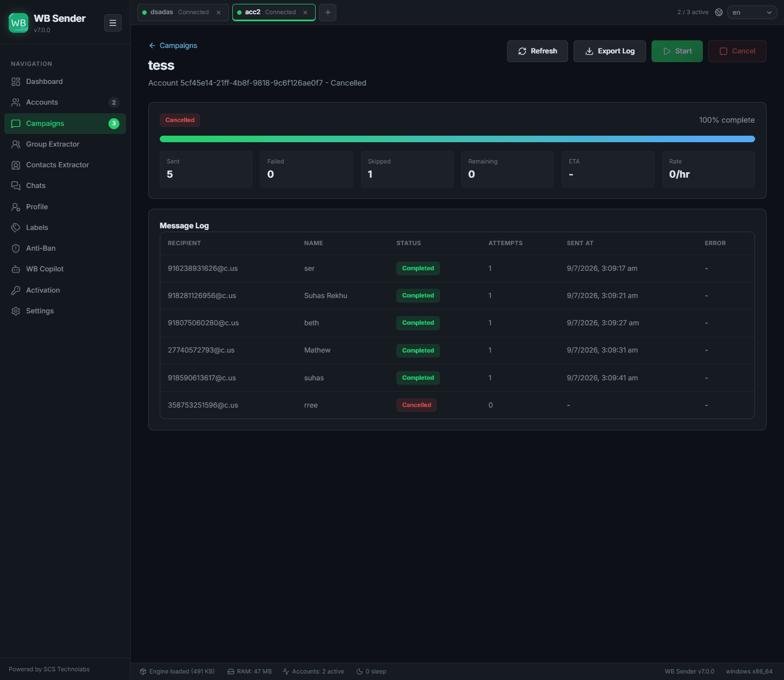Open the Anti-Ban shield section
Screen dimensions: 784x680
[x=65, y=248]
